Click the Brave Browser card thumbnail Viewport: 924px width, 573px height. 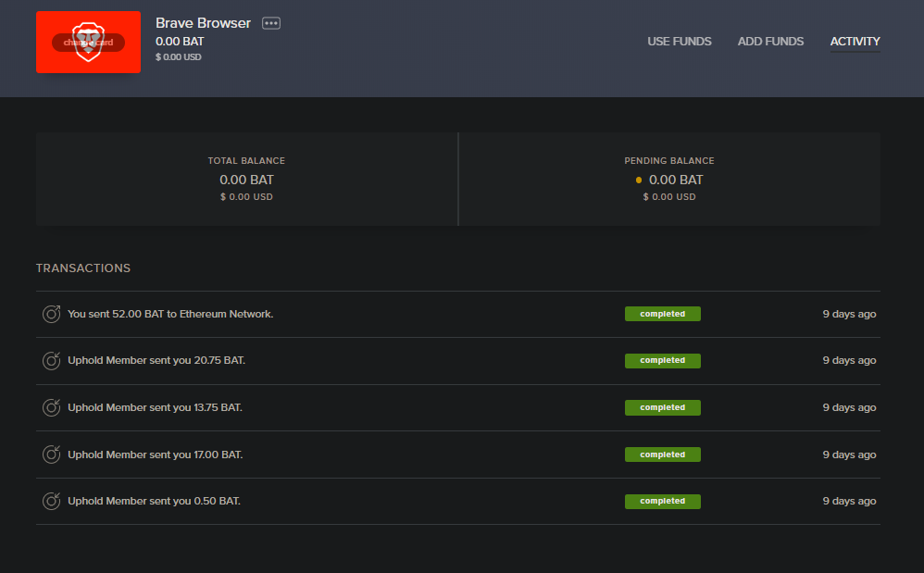88,42
